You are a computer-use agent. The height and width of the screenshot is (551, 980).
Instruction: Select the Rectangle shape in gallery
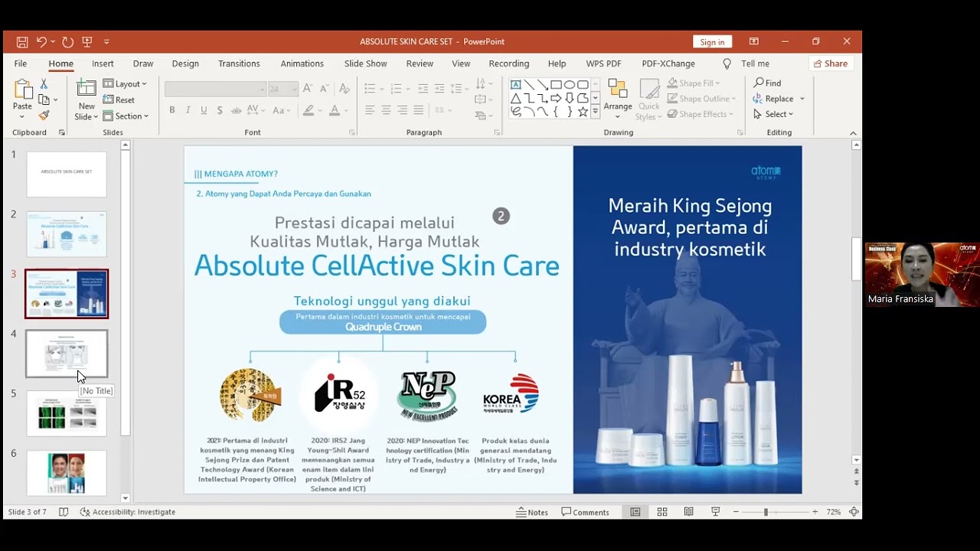pyautogui.click(x=556, y=84)
